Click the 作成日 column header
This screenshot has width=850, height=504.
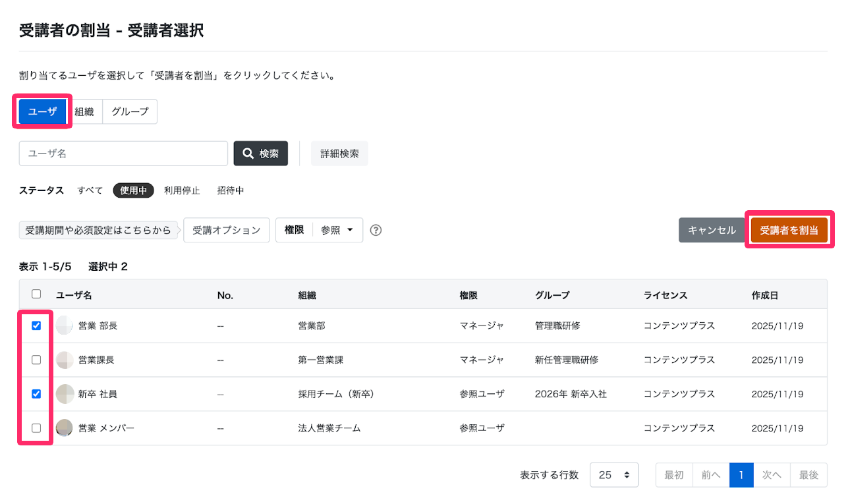point(764,295)
